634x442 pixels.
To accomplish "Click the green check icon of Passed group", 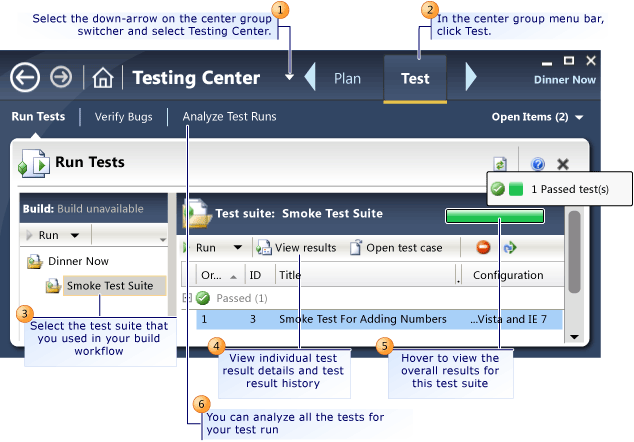I will [x=203, y=298].
